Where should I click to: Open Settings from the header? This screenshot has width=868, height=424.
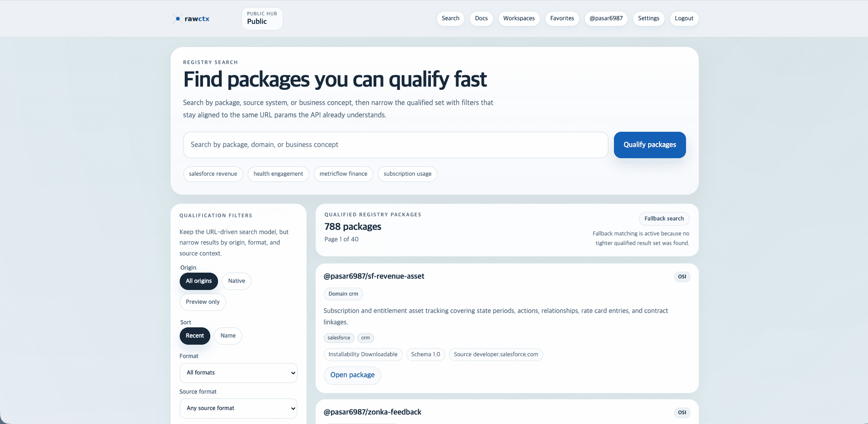coord(648,19)
